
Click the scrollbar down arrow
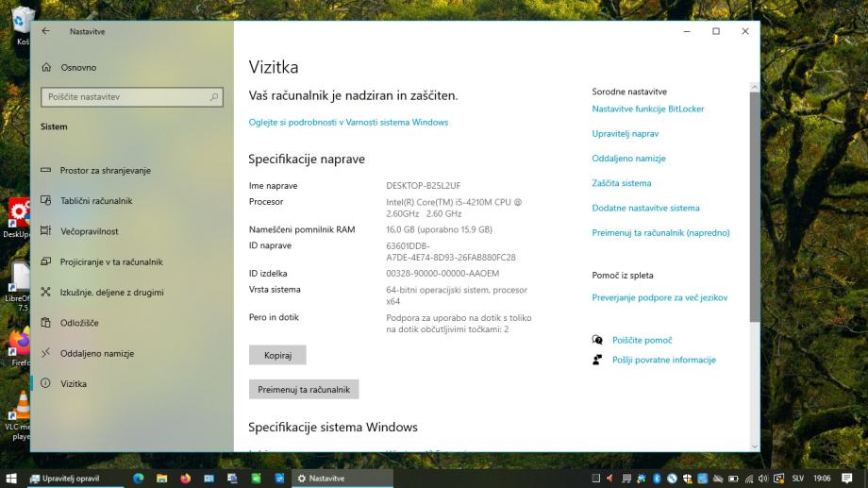(x=755, y=446)
